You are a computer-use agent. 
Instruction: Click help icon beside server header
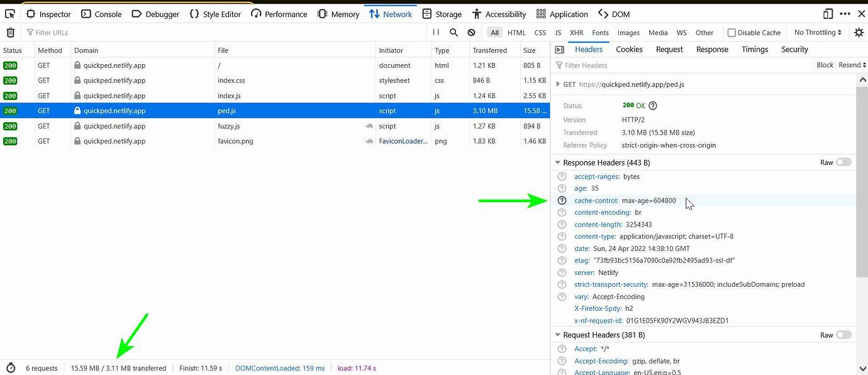(x=562, y=272)
